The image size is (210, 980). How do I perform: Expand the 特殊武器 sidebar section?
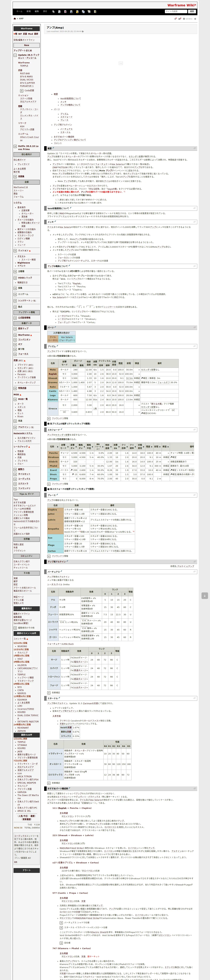pos(15,388)
